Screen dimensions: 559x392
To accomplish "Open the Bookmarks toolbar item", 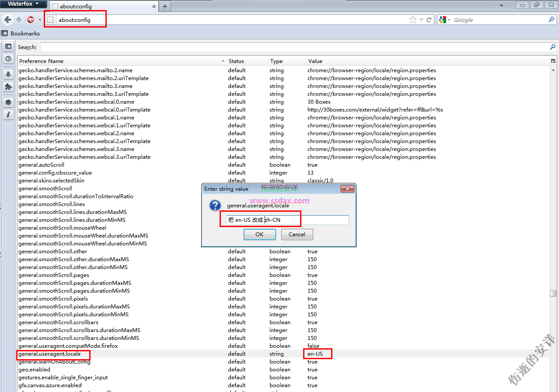I will click(21, 33).
